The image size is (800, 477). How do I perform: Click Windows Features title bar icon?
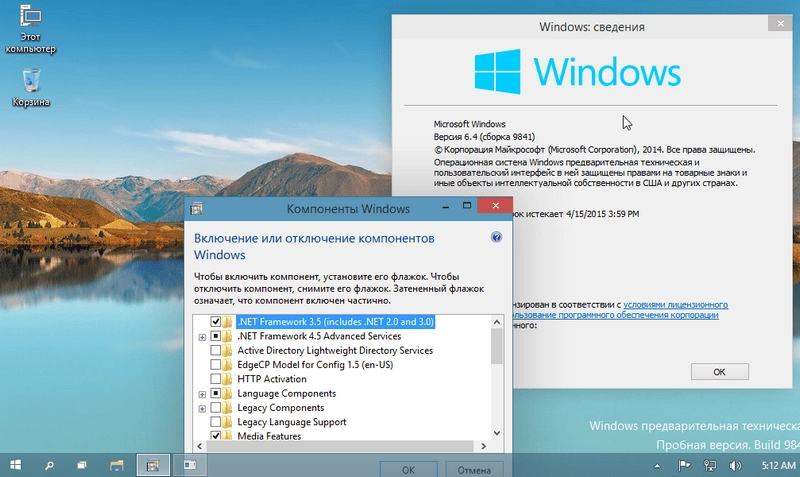tap(196, 209)
